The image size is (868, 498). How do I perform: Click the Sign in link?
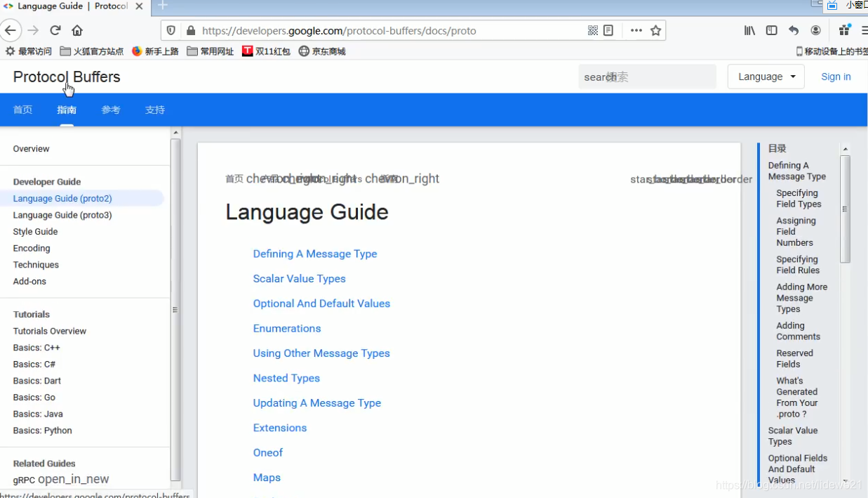836,77
